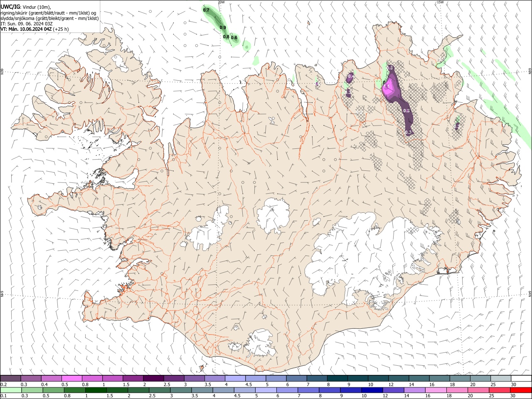The height and width of the screenshot is (399, 532).
Task: Select the 'VT: Mán. 10.06.2024 04Z' valid time
Action: (26, 29)
